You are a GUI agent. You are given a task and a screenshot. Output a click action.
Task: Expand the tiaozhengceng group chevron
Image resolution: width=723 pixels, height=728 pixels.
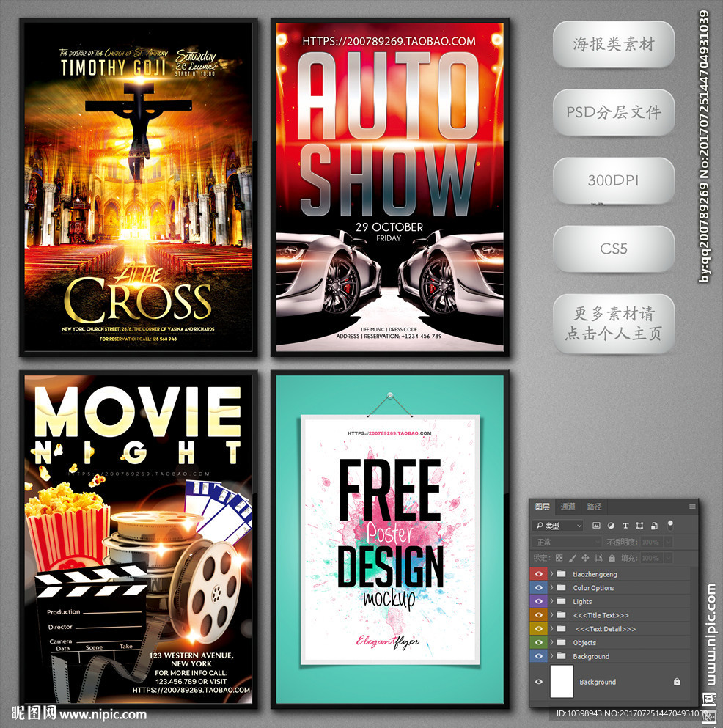click(551, 574)
